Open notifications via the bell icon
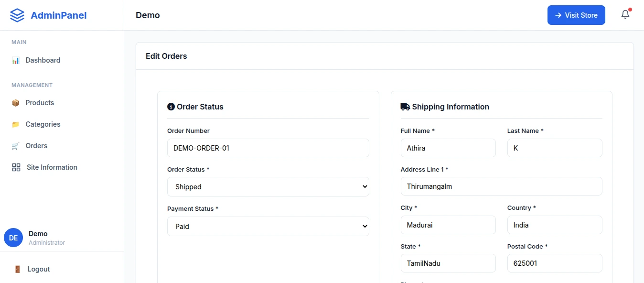Image resolution: width=644 pixels, height=283 pixels. pos(625,14)
